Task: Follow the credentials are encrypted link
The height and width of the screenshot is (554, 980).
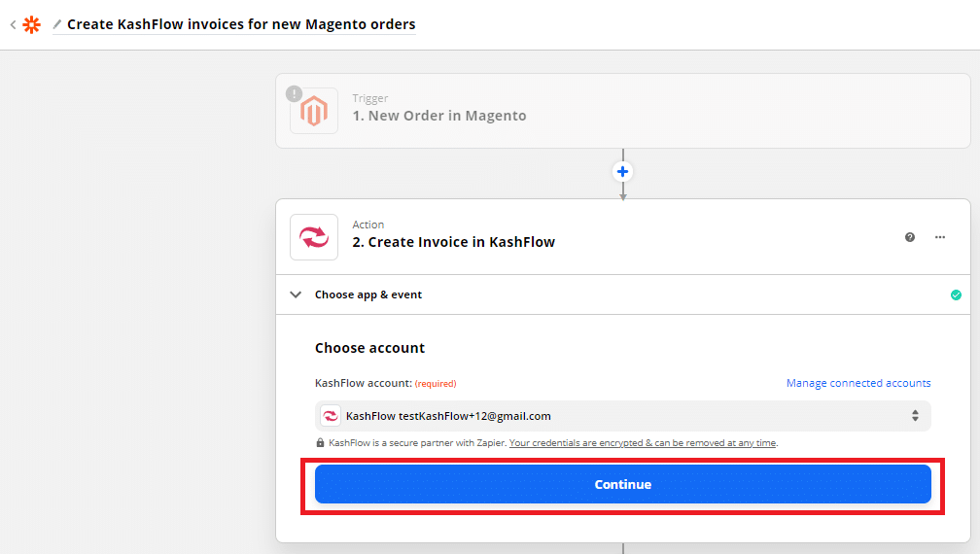Action: 643,443
